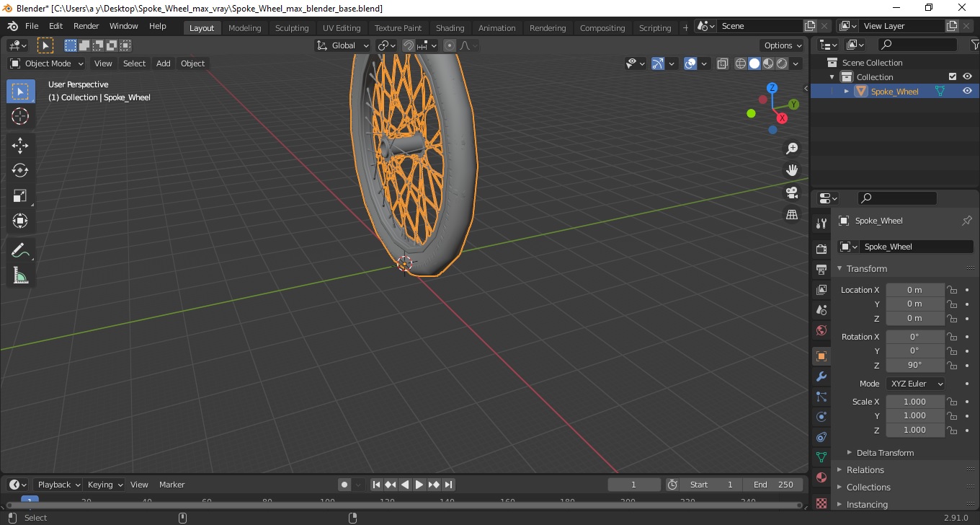Activate the Select Box tool
The height and width of the screenshot is (525, 980).
20,92
